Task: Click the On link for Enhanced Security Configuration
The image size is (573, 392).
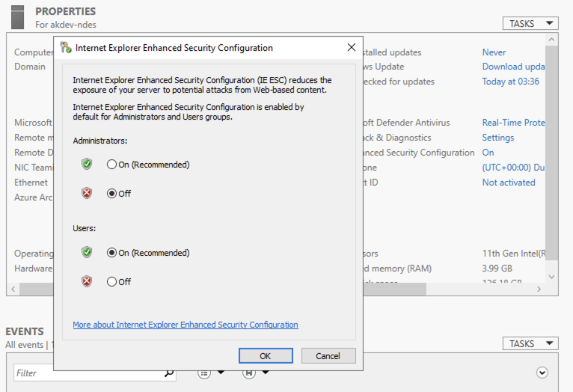Action: 488,153
